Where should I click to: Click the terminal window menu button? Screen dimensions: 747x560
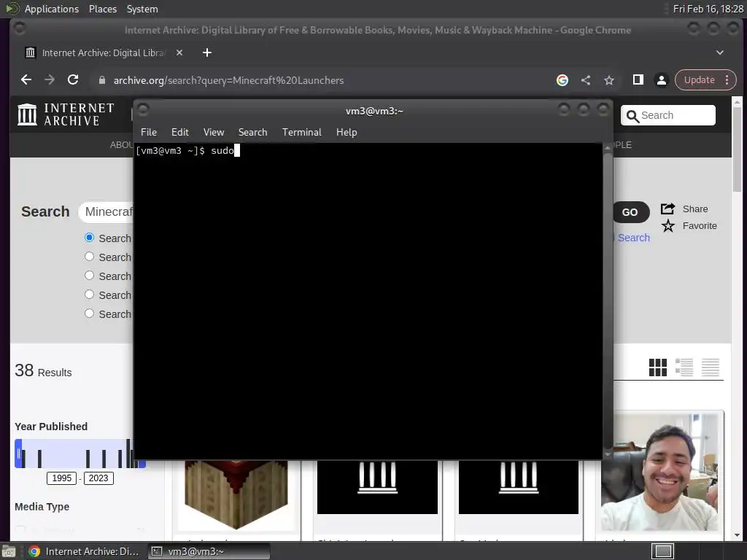click(x=143, y=110)
